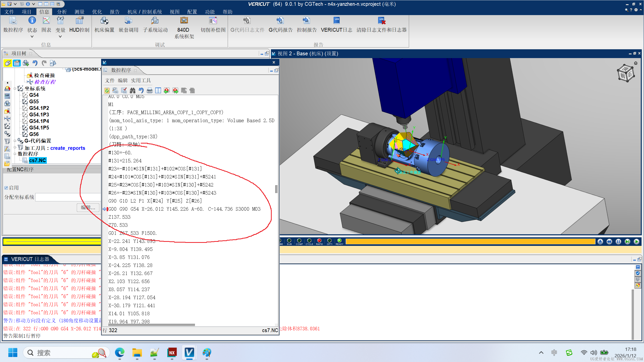Expand the 状态 dropdown arrow
644x362 pixels.
[x=32, y=37]
